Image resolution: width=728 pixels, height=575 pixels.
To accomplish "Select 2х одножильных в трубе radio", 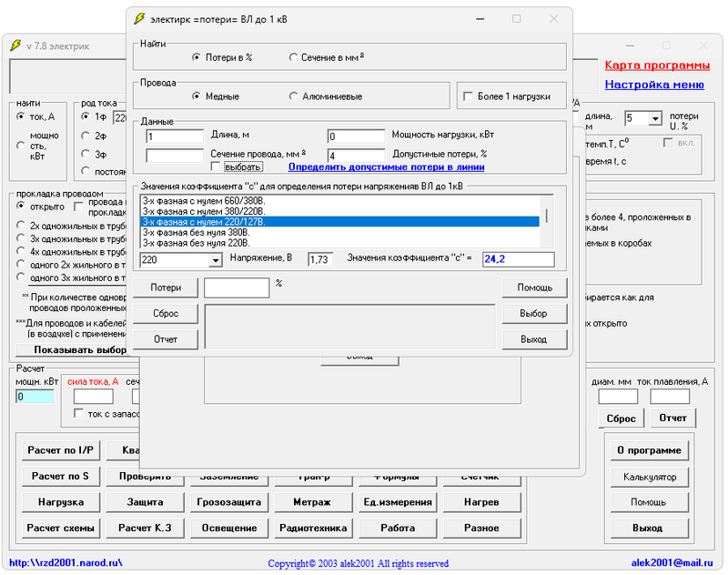I will pos(20,226).
